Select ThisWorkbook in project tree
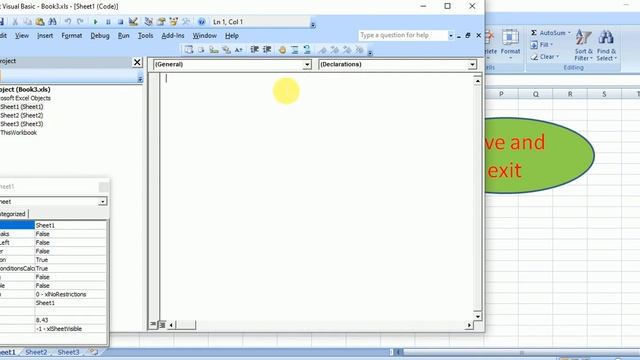 (18, 133)
